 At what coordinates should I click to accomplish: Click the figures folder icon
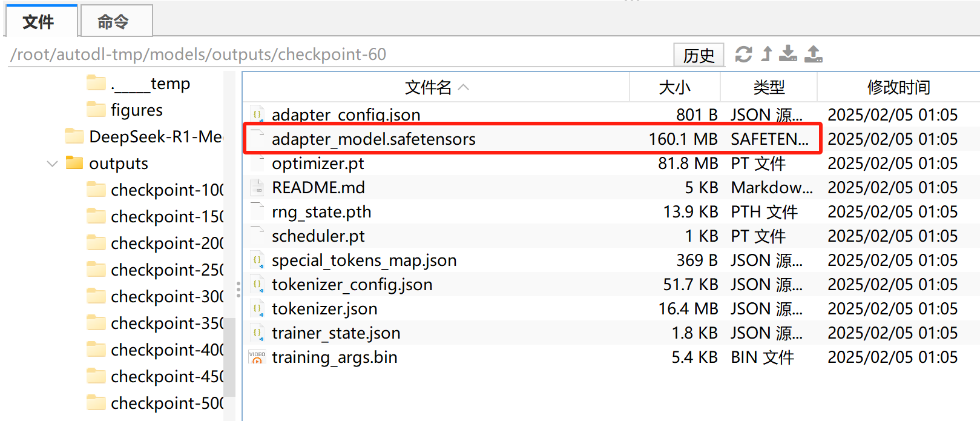(x=96, y=109)
